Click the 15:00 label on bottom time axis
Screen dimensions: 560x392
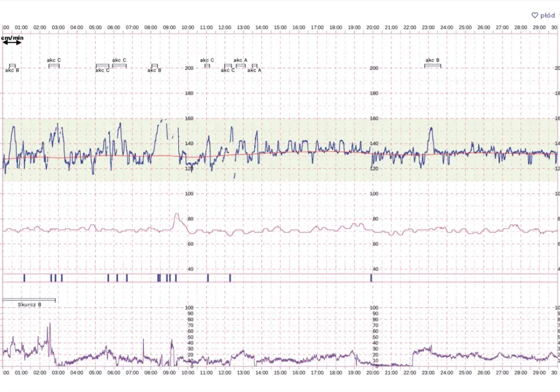tap(280, 372)
